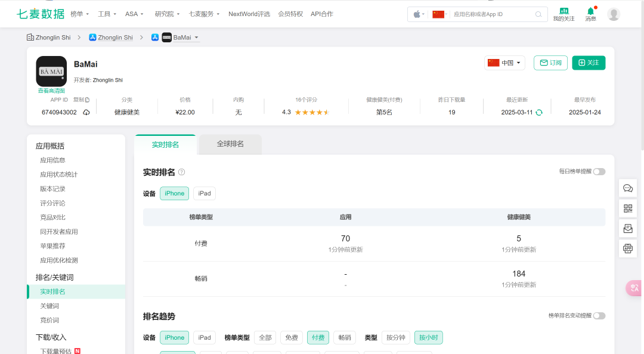
Task: Open the user avatar profile
Action: 614,14
